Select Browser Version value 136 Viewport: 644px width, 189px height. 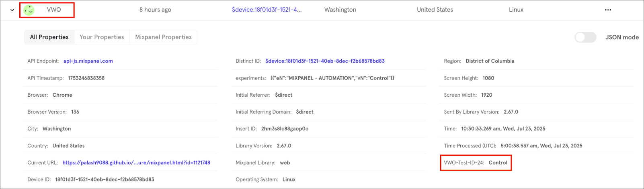tap(75, 112)
